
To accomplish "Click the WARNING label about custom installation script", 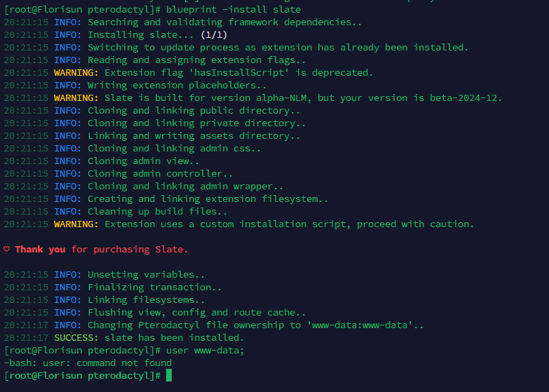I will point(76,224).
